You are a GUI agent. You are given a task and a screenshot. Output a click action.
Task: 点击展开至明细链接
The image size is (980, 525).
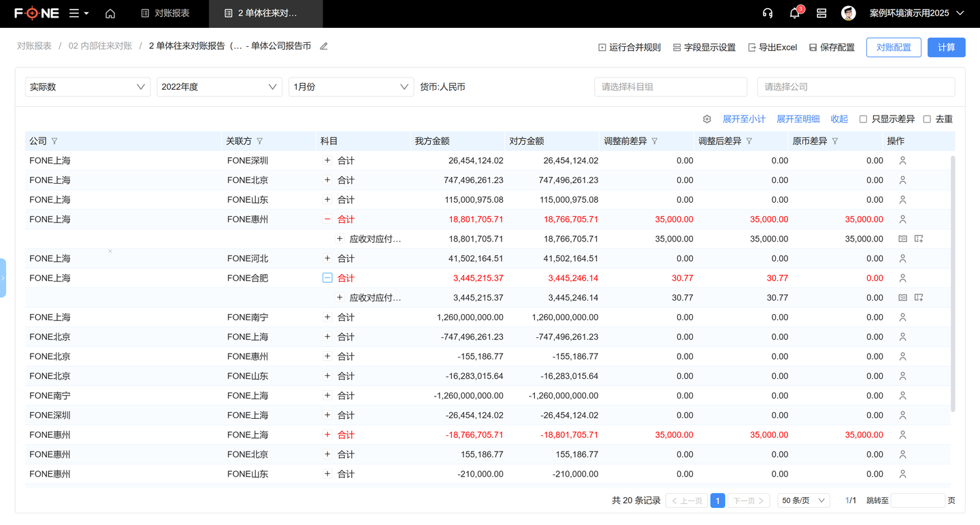coord(798,118)
